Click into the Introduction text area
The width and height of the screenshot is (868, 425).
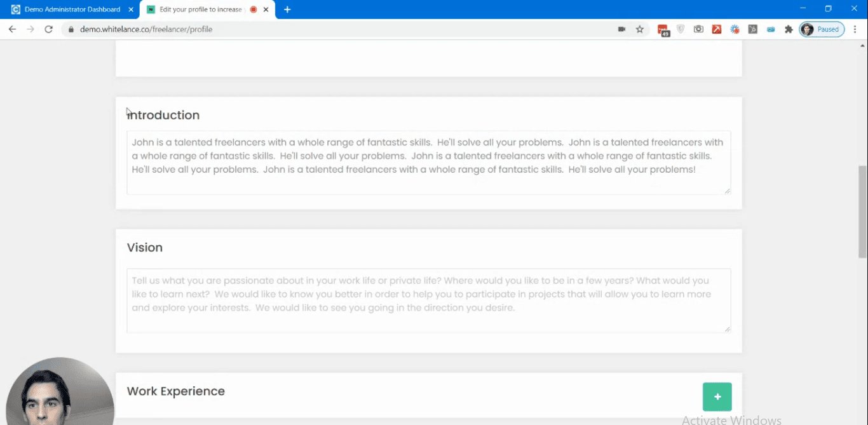[429, 163]
